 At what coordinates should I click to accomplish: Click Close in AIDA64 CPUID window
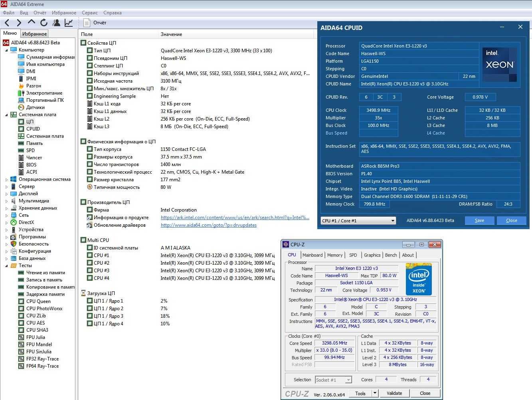click(x=511, y=220)
